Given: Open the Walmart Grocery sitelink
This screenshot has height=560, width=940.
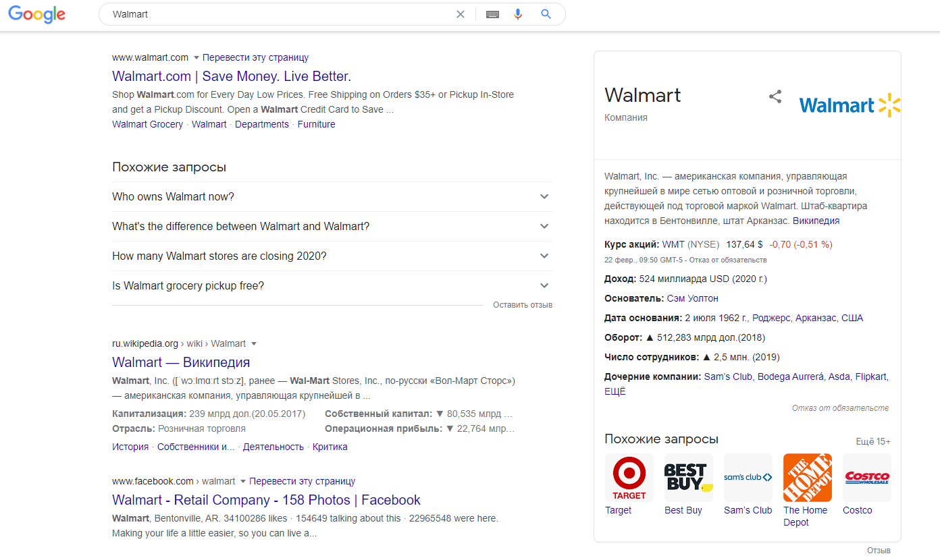Looking at the screenshot, I should point(147,124).
